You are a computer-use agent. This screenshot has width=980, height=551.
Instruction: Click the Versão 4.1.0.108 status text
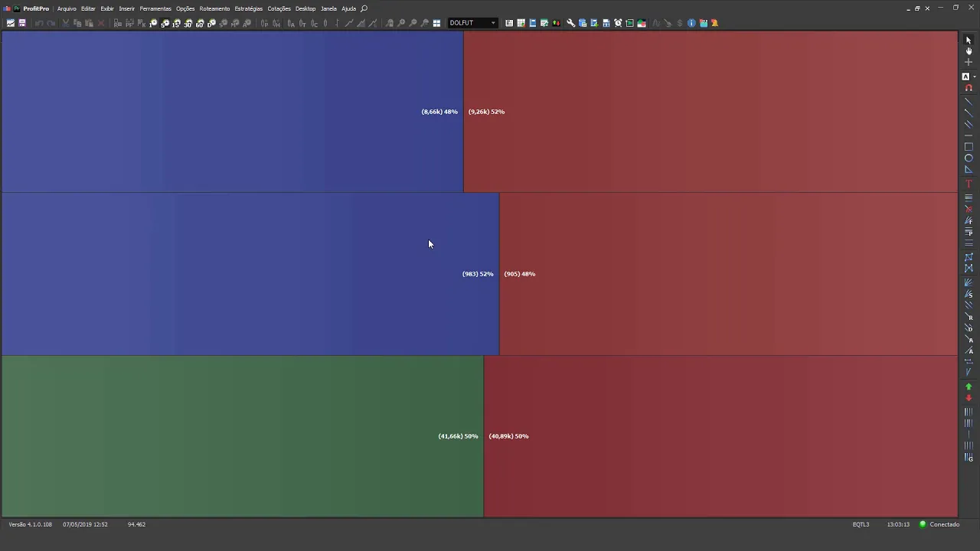coord(31,524)
